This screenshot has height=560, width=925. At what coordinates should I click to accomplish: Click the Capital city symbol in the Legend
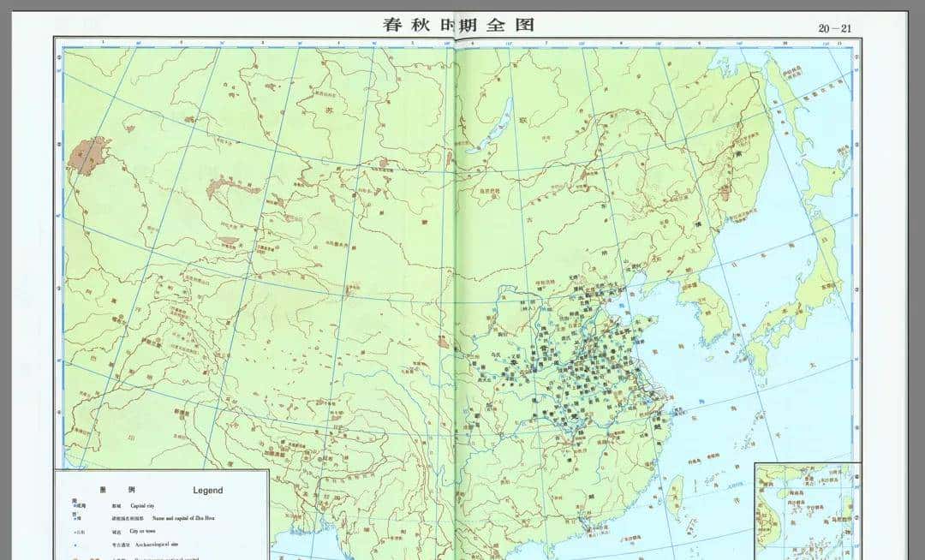[x=75, y=505]
